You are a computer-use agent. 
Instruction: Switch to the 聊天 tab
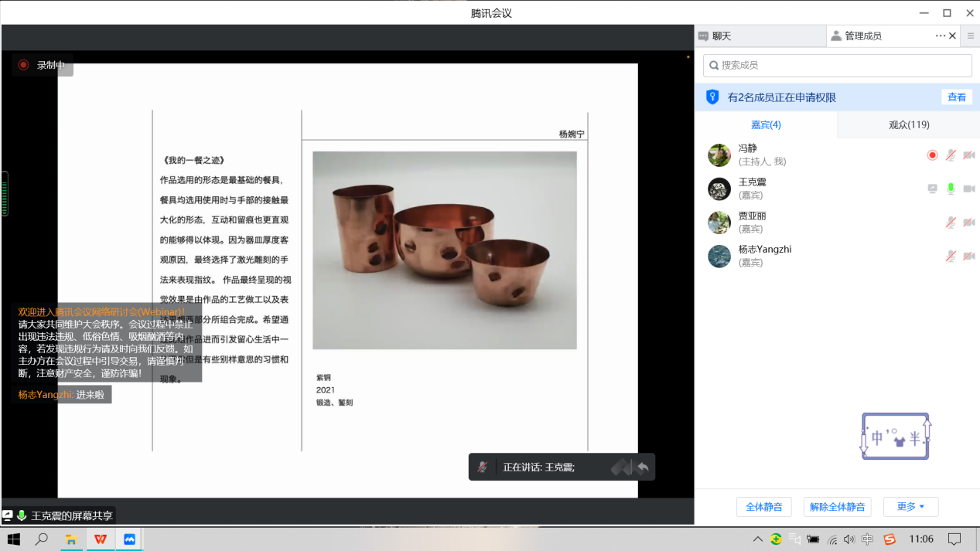722,36
